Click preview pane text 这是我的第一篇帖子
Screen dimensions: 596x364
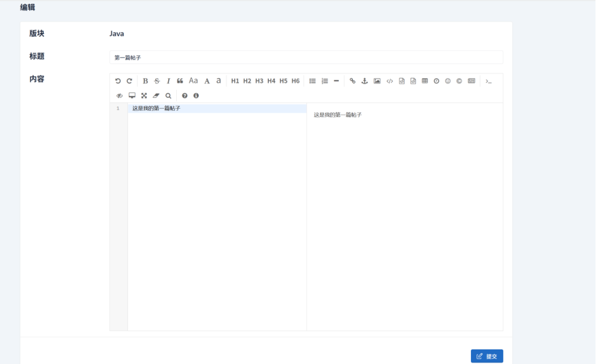[338, 115]
